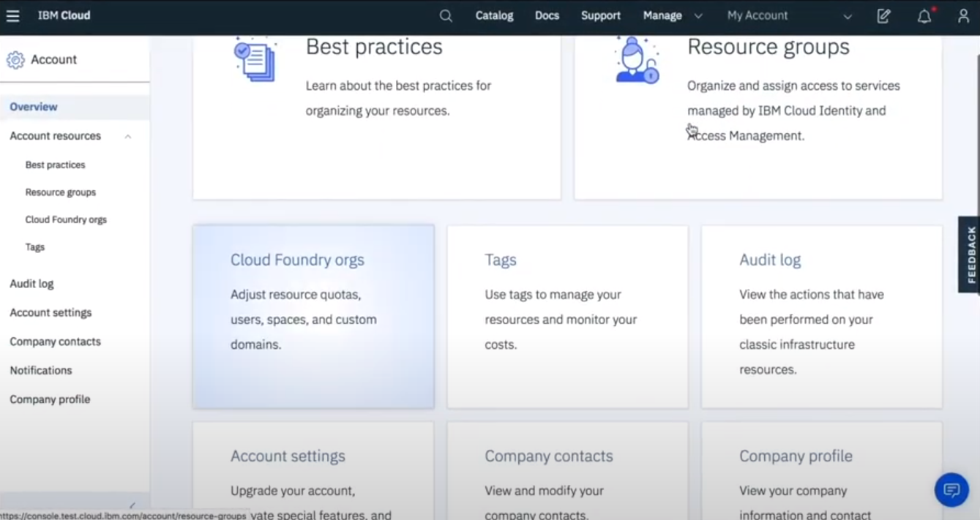980x520 pixels.
Task: Open the user profile icon
Action: (963, 15)
